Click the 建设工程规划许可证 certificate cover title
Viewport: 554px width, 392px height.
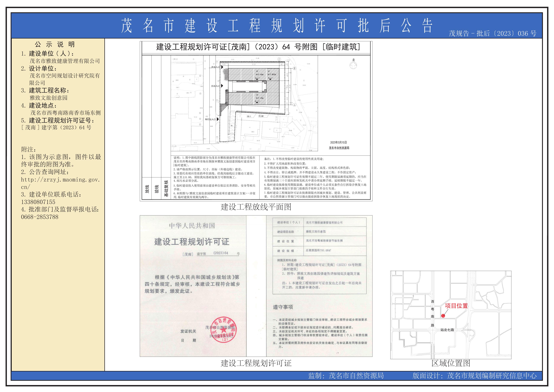click(192, 242)
